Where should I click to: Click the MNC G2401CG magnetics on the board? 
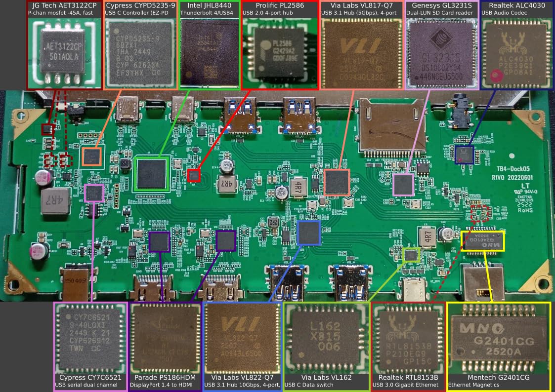pos(482,242)
